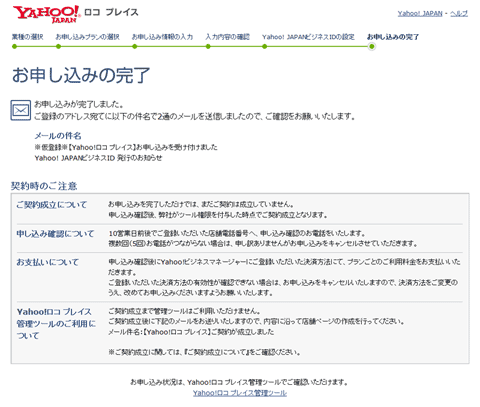Select the お申し込みの完了 step label

pyautogui.click(x=393, y=37)
